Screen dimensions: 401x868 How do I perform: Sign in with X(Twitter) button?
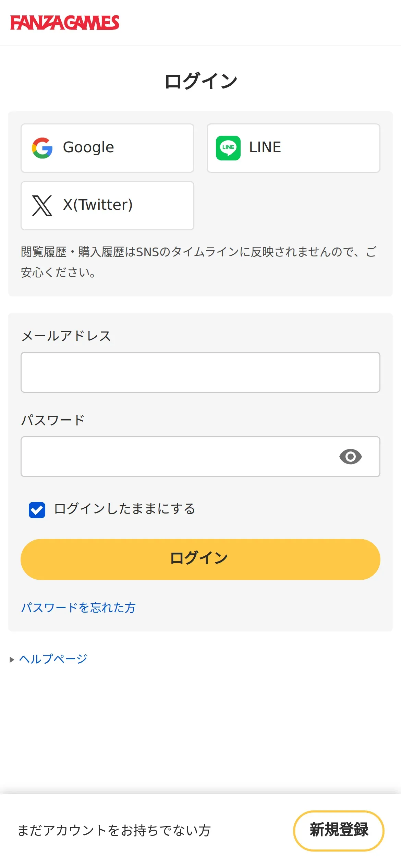(107, 206)
